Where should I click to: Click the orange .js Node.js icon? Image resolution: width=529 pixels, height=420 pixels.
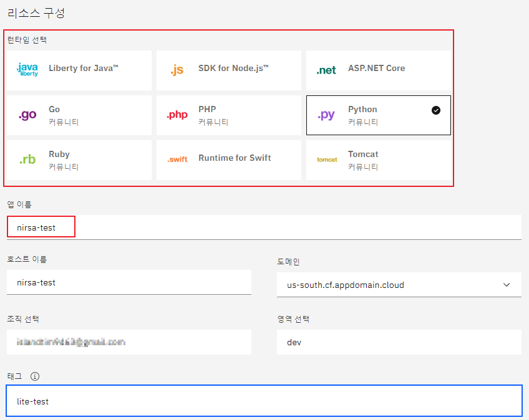pos(177,70)
